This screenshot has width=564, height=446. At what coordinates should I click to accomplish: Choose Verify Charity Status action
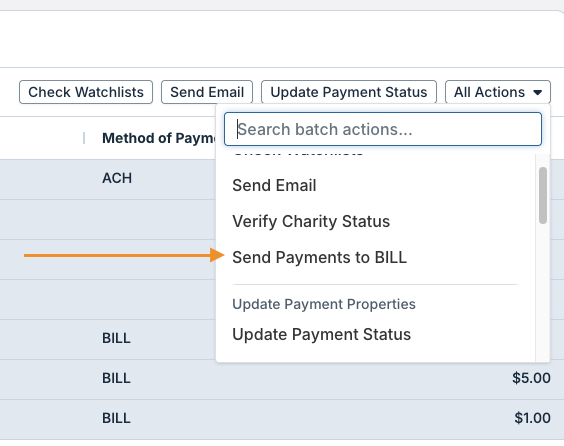click(311, 221)
